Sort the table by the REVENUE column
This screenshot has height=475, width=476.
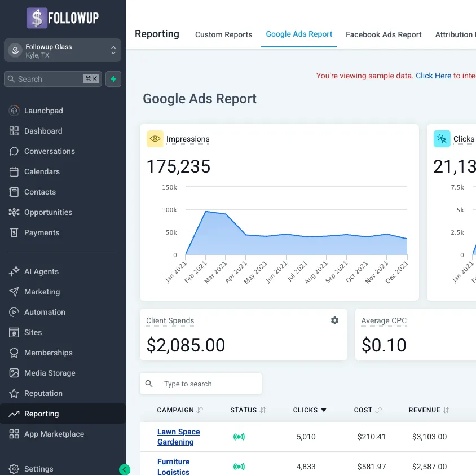(x=429, y=410)
